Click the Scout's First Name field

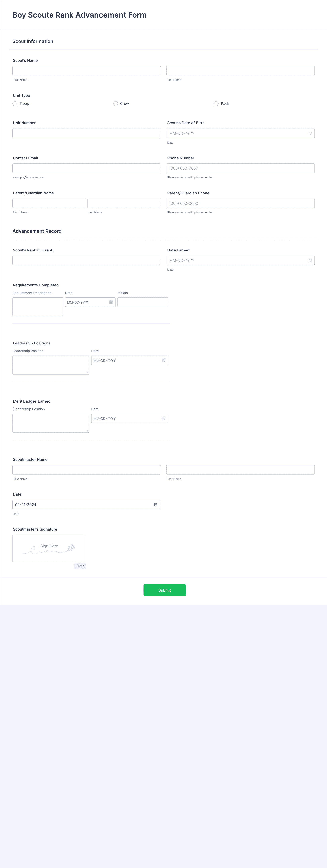[87, 71]
